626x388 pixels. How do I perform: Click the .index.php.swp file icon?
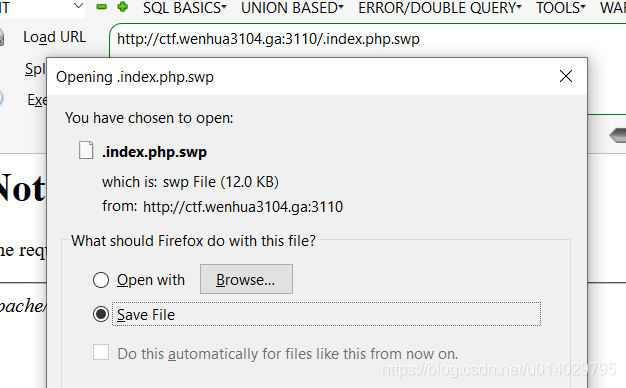(x=86, y=150)
